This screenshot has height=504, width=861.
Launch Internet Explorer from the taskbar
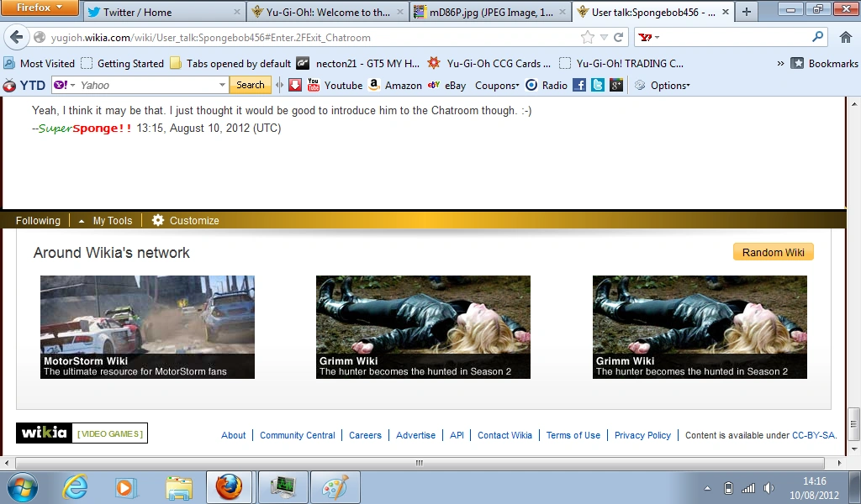click(x=75, y=487)
